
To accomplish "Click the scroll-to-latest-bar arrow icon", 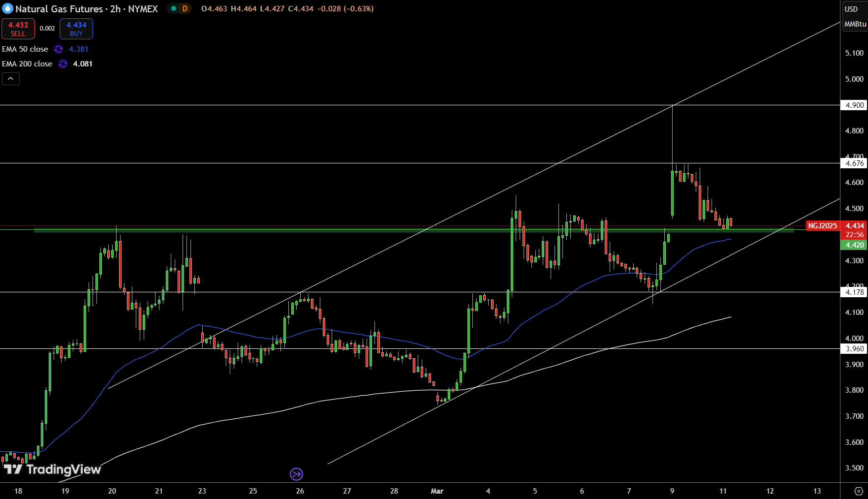I will tap(296, 474).
